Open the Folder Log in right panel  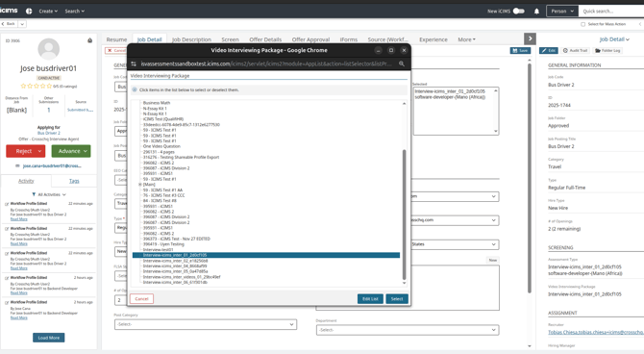pyautogui.click(x=607, y=51)
